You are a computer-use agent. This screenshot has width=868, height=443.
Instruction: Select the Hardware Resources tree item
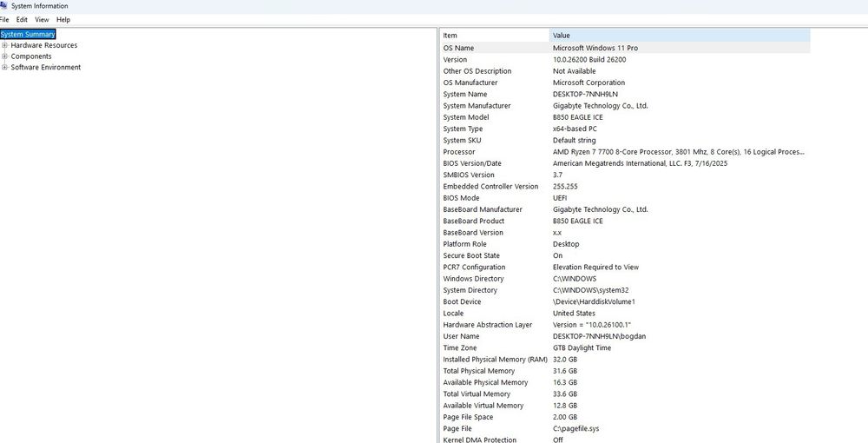[x=44, y=45]
